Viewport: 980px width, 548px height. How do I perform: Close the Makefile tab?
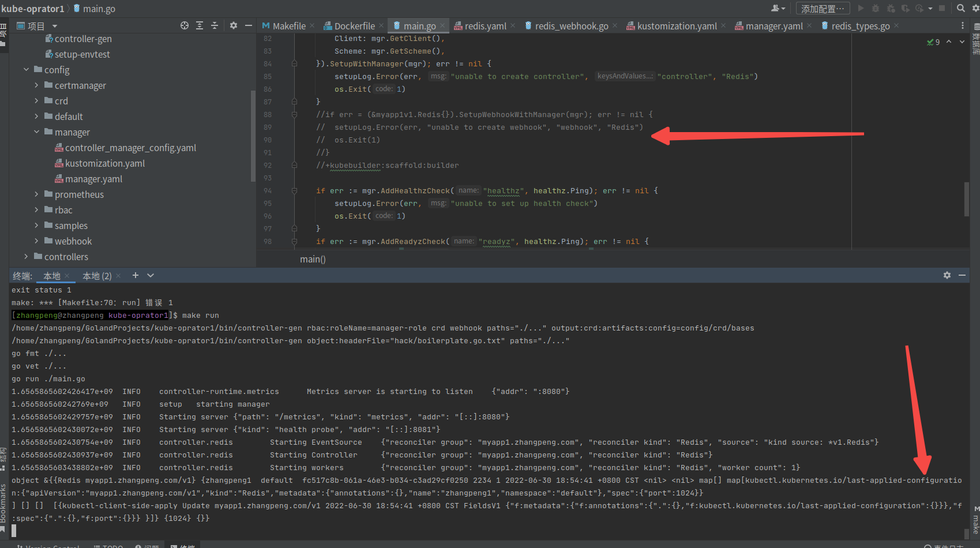tap(312, 26)
